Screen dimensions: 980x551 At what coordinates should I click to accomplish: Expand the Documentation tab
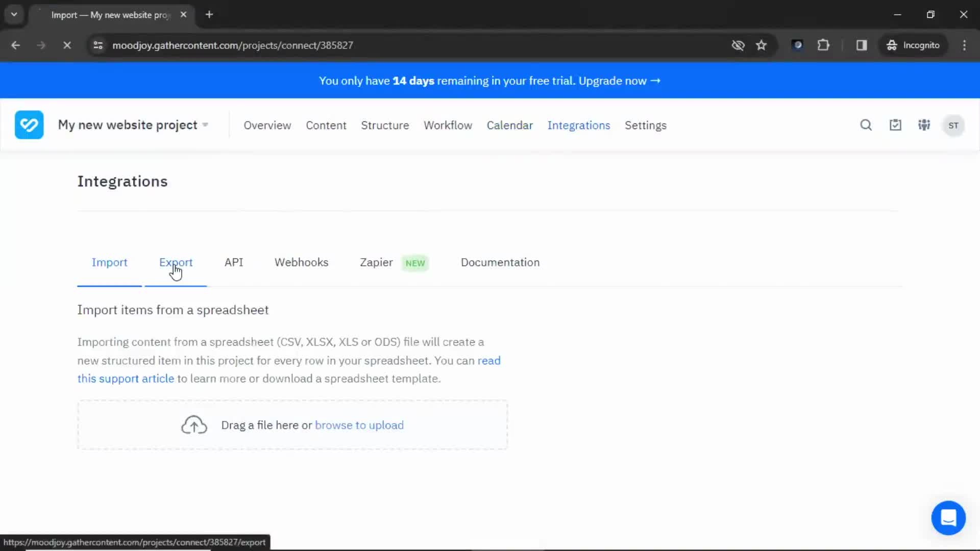pos(500,262)
